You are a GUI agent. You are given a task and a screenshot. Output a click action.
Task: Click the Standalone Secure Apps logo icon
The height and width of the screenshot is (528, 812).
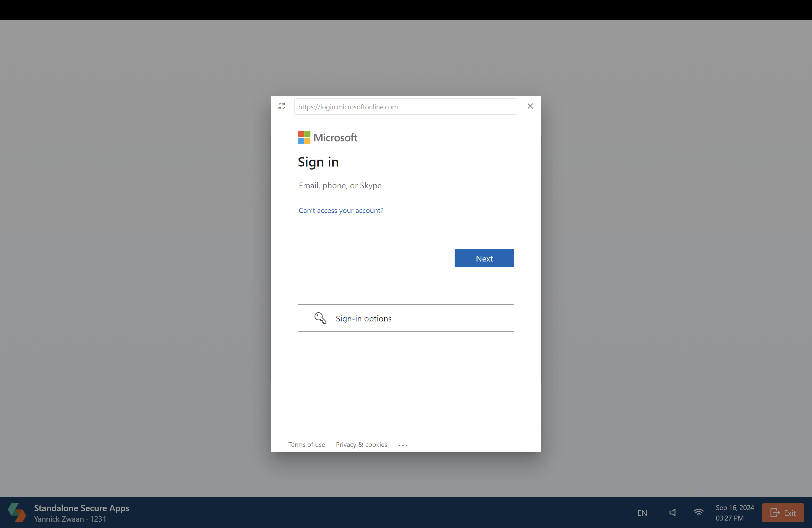pos(17,512)
